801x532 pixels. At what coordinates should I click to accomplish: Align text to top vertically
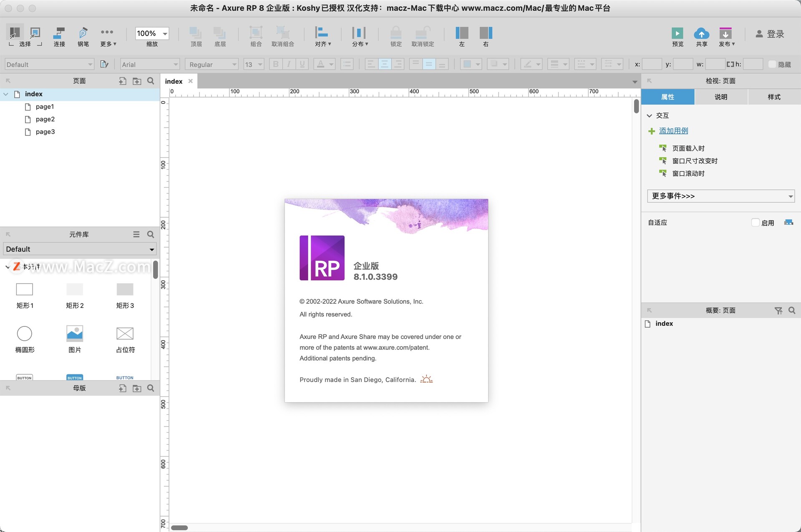[416, 64]
